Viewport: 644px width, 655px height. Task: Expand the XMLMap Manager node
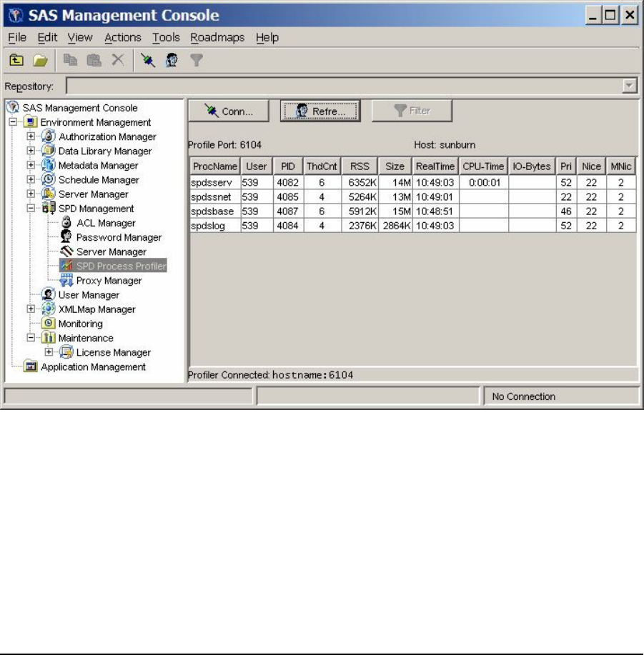click(x=31, y=309)
